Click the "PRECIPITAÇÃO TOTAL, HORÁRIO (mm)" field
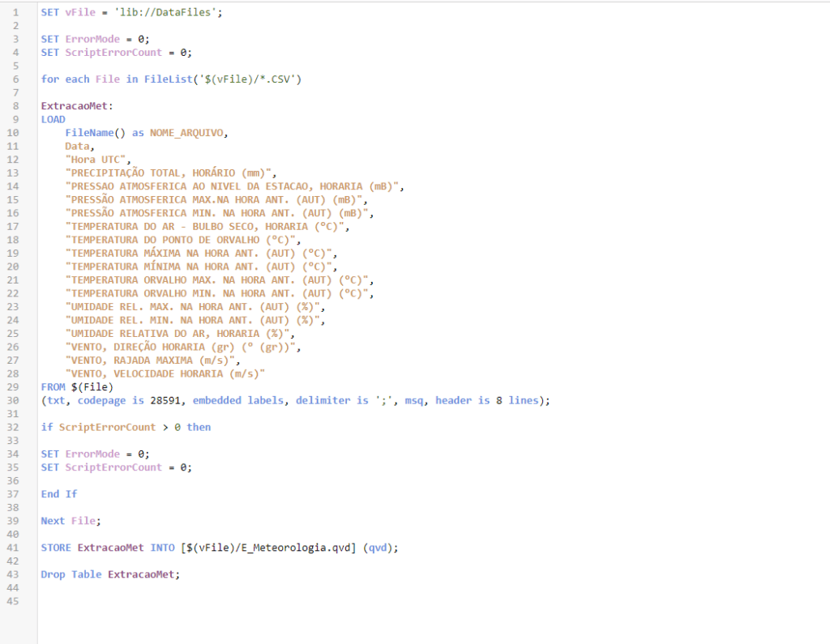 point(171,173)
